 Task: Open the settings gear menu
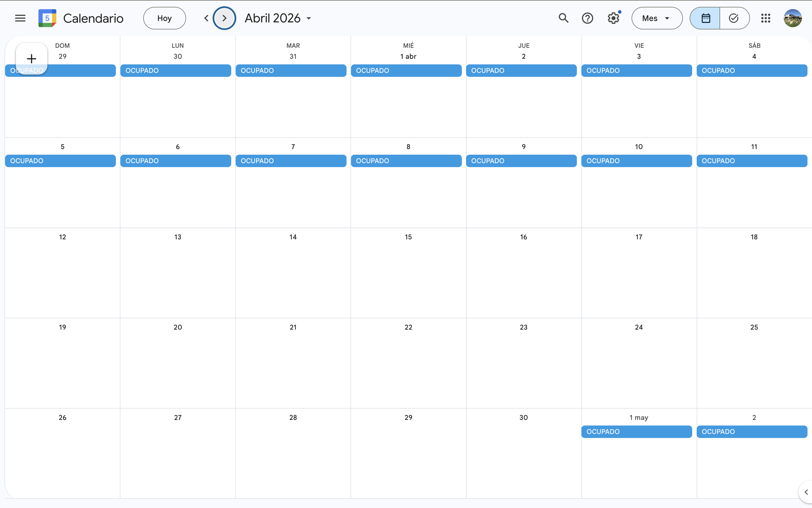613,18
